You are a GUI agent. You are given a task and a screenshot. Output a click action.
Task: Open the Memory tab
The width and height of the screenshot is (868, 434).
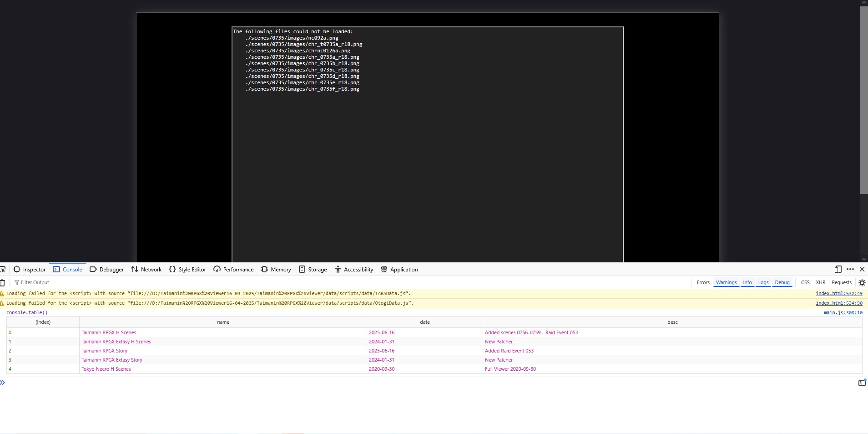point(276,269)
